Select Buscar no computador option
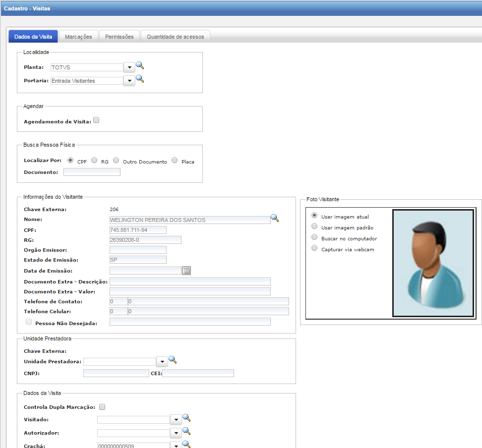Viewport: 482px width, 448px height. click(x=314, y=237)
